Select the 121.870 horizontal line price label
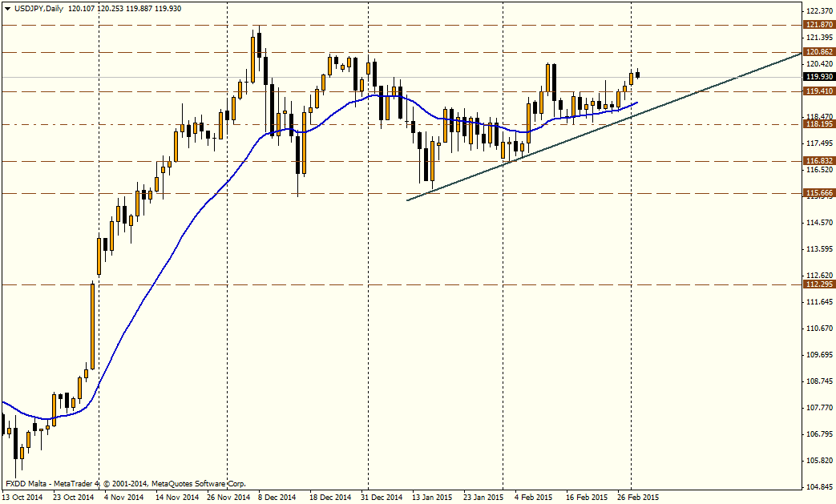 818,25
